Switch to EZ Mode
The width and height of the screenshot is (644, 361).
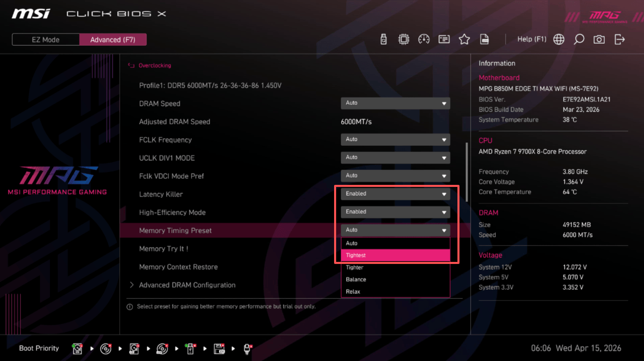46,40
